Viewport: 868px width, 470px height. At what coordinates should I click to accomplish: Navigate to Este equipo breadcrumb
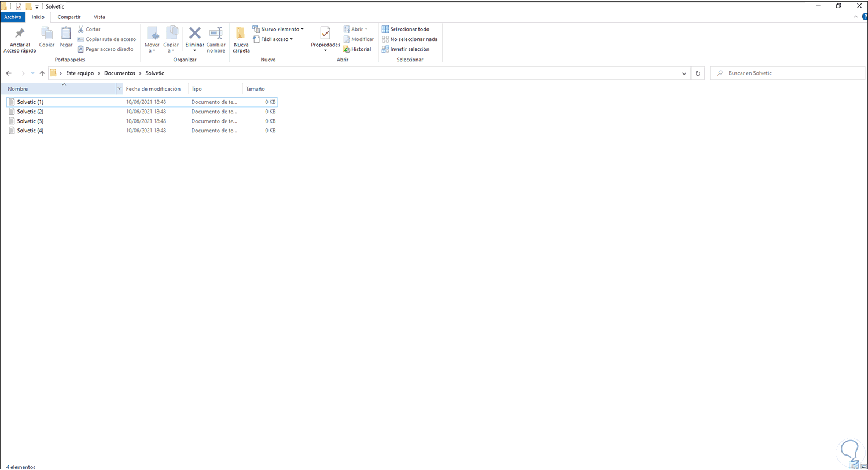80,73
